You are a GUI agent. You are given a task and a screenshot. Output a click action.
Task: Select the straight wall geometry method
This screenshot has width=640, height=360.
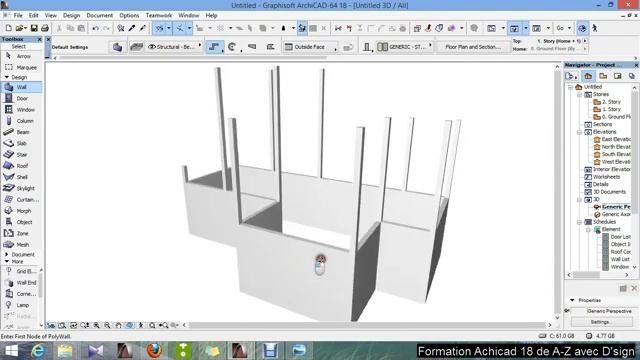tap(214, 47)
